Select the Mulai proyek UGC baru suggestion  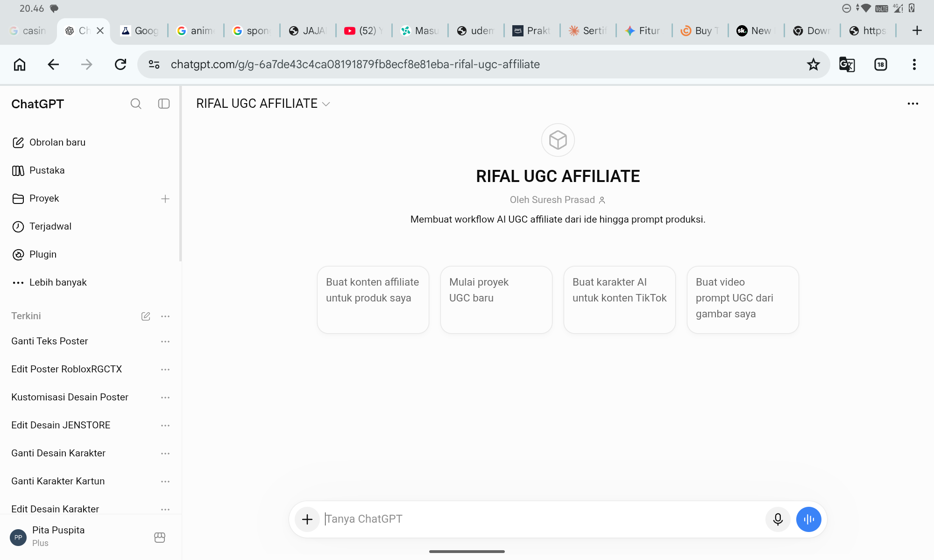[496, 300]
